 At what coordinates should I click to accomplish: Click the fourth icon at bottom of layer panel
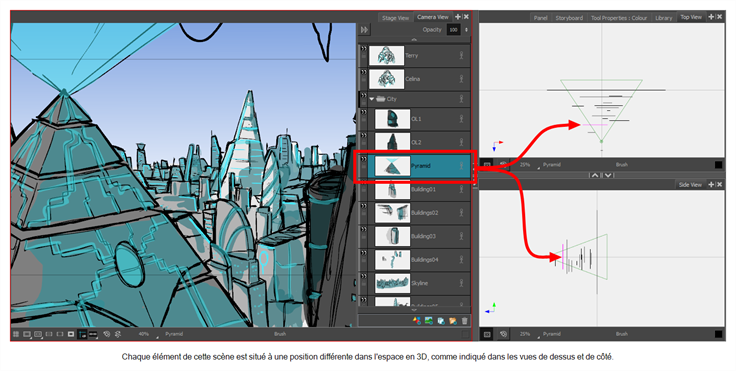click(x=452, y=321)
